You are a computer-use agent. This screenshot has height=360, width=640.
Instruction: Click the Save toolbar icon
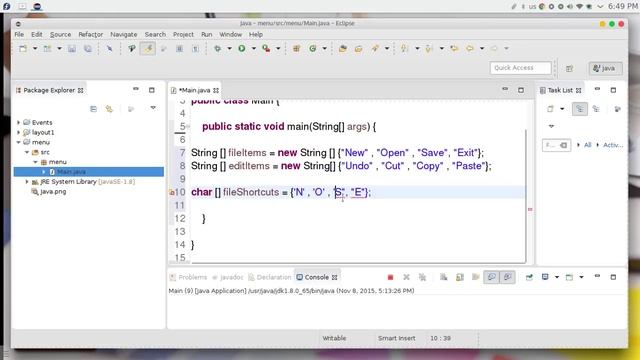click(72, 49)
